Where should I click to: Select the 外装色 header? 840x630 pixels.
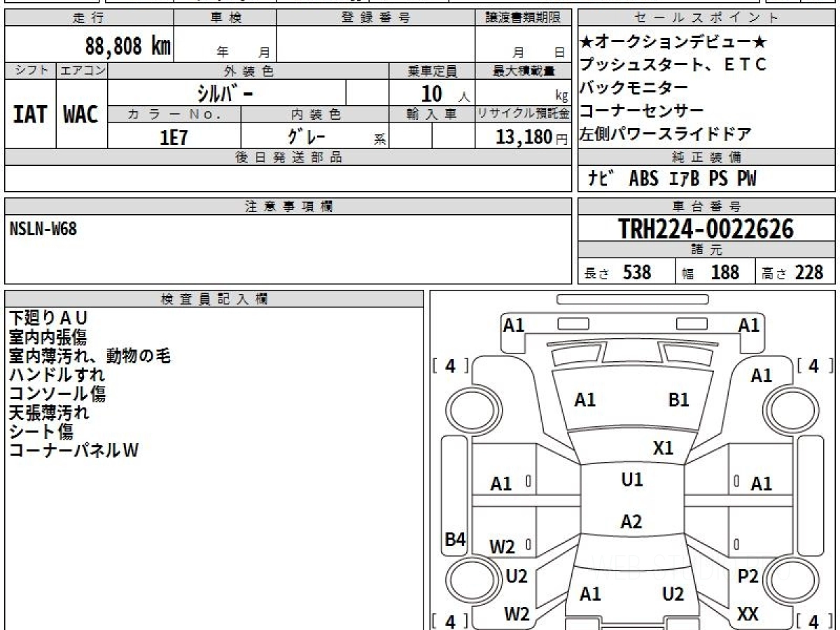click(x=248, y=71)
